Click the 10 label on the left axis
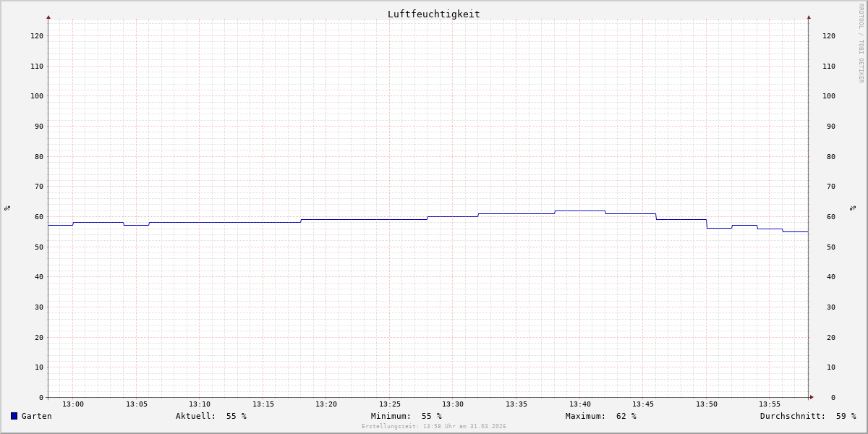Screen dimensions: 868x434 (39, 367)
